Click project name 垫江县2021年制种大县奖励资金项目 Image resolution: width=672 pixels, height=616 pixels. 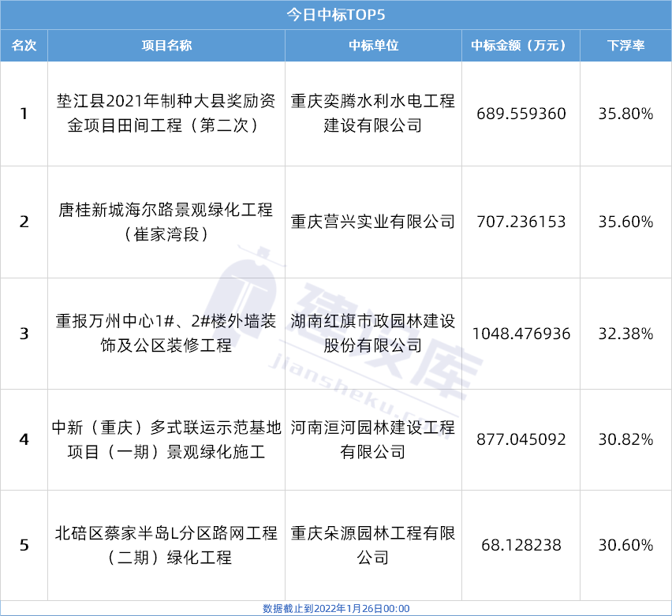click(166, 113)
